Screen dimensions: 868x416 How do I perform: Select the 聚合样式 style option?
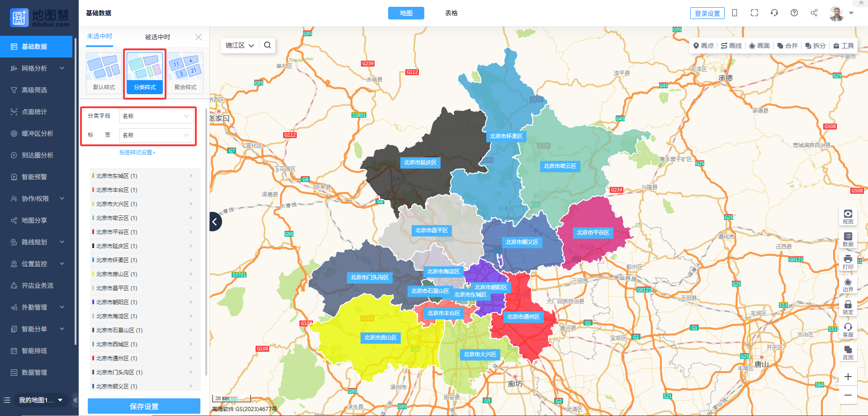(185, 72)
